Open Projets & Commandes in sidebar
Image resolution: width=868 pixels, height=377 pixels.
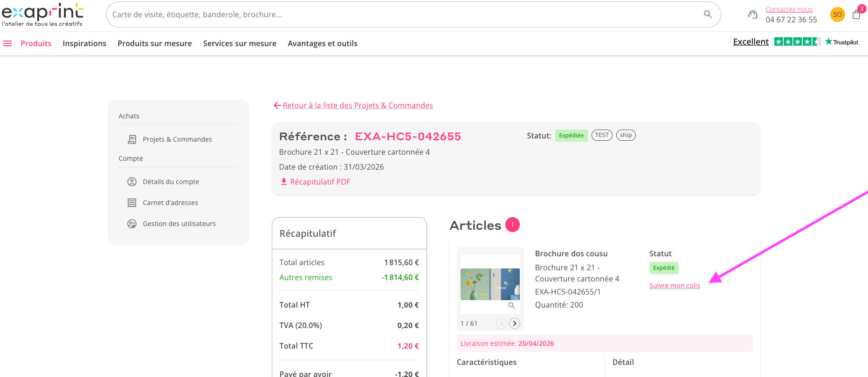pos(177,139)
